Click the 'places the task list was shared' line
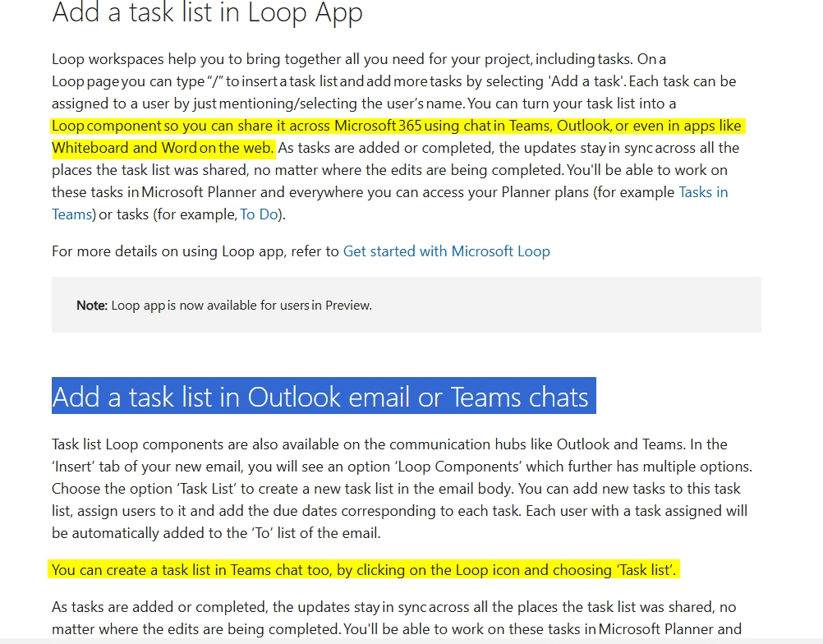This screenshot has width=823, height=644. (x=389, y=170)
